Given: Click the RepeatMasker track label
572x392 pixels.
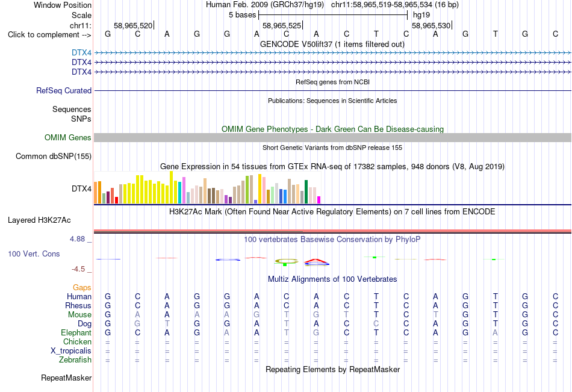Looking at the screenshot, I should pyautogui.click(x=66, y=378).
